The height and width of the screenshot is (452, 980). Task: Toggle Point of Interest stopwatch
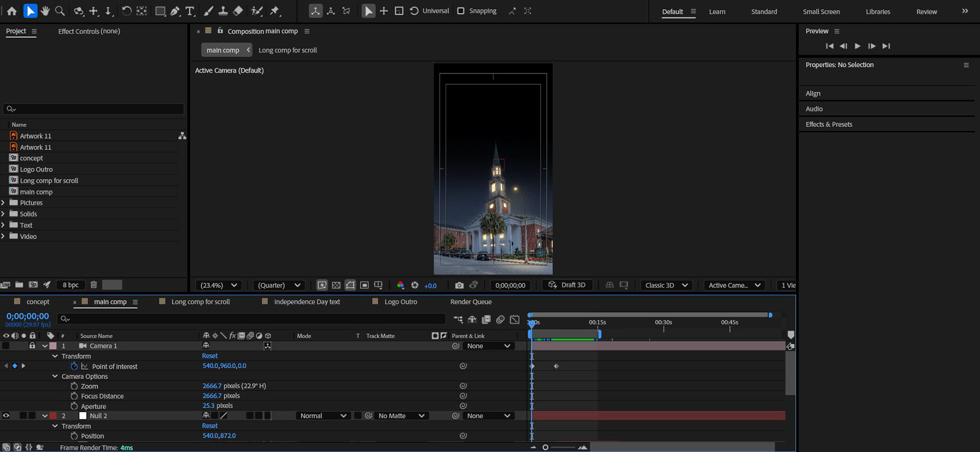74,366
